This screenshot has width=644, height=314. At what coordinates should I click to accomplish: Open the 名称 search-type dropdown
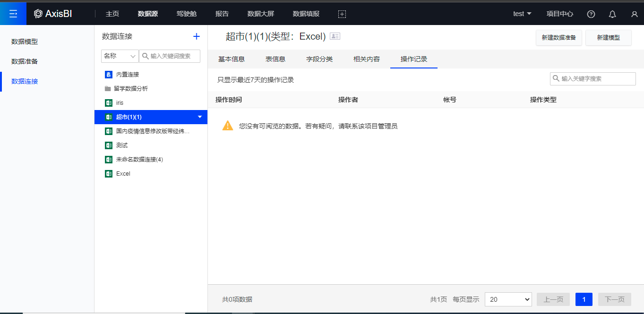pos(120,56)
